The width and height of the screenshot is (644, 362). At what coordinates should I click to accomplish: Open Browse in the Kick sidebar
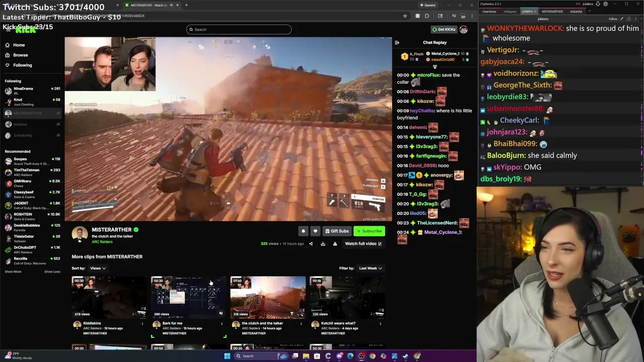pyautogui.click(x=16, y=55)
